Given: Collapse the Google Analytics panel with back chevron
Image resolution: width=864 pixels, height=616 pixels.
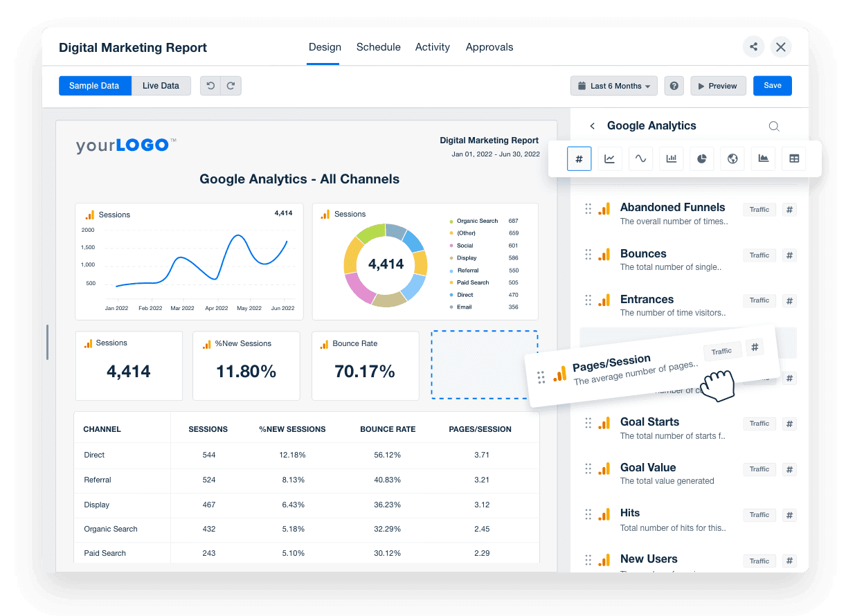Looking at the screenshot, I should (592, 126).
